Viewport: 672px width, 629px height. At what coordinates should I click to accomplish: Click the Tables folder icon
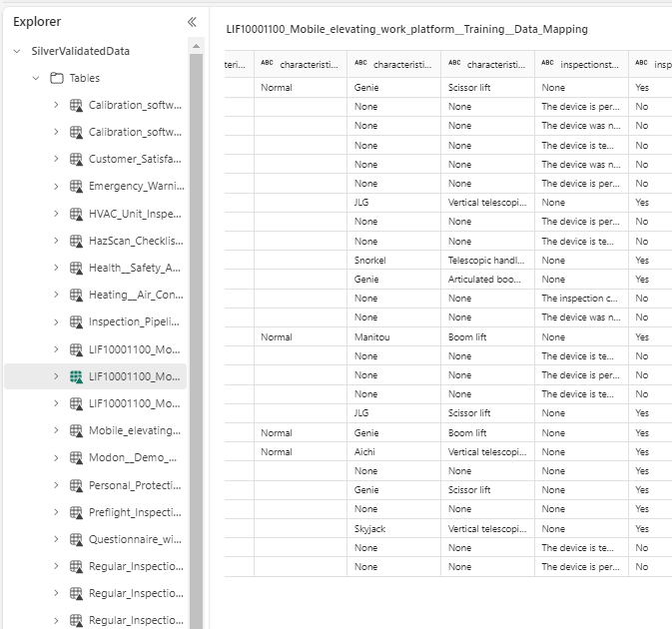point(57,78)
